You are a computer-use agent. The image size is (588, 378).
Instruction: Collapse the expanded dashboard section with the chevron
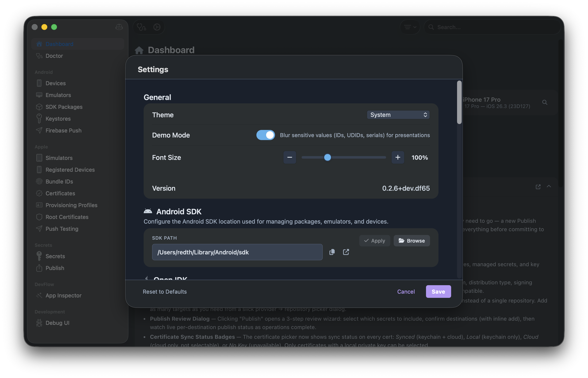[x=549, y=186]
